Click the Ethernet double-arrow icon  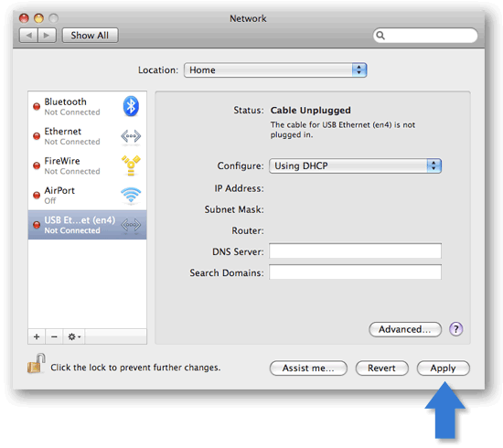(x=131, y=136)
